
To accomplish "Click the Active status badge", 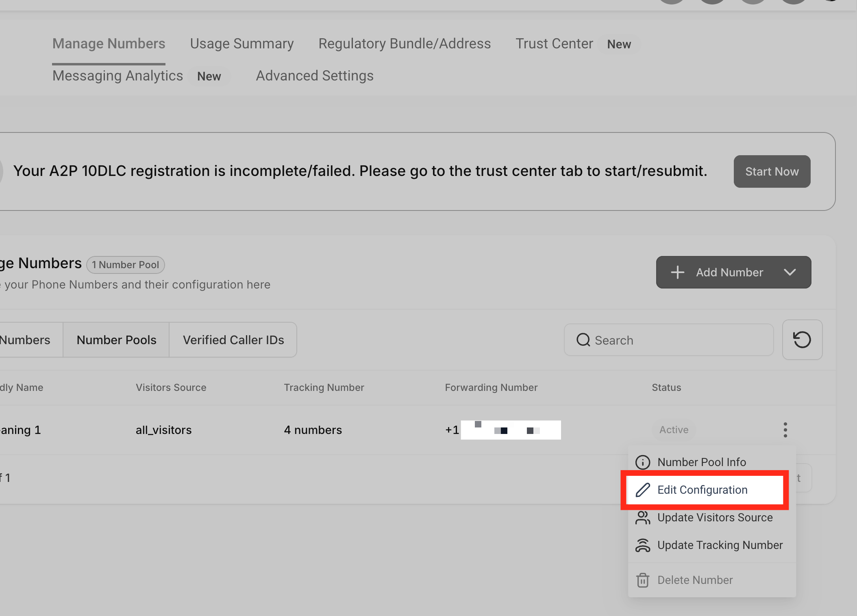I will coord(674,429).
